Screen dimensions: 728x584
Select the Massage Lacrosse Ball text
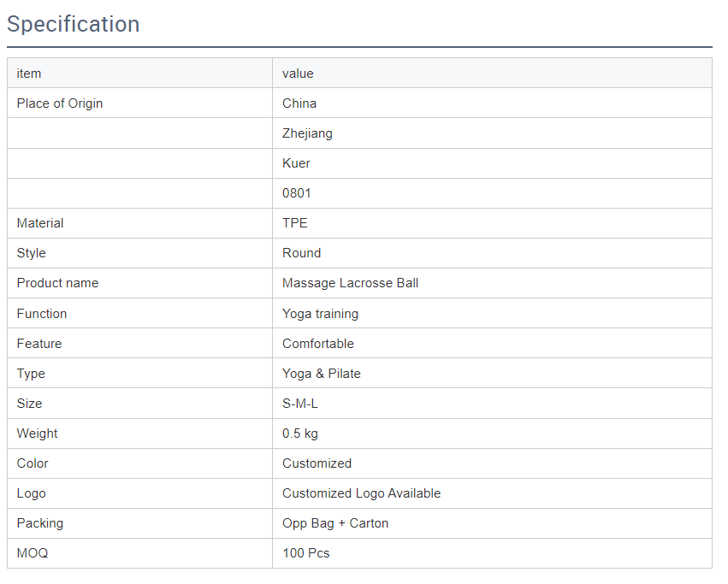[350, 283]
